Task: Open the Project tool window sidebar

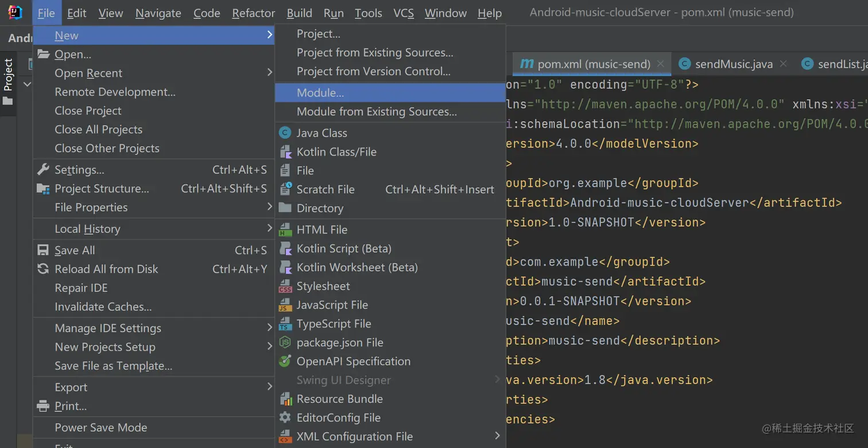Action: tap(8, 81)
